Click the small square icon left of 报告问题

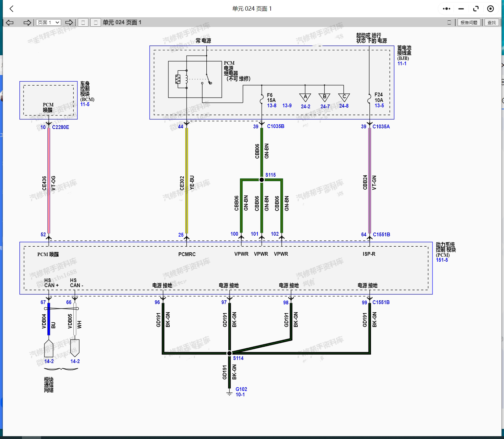coord(449,23)
